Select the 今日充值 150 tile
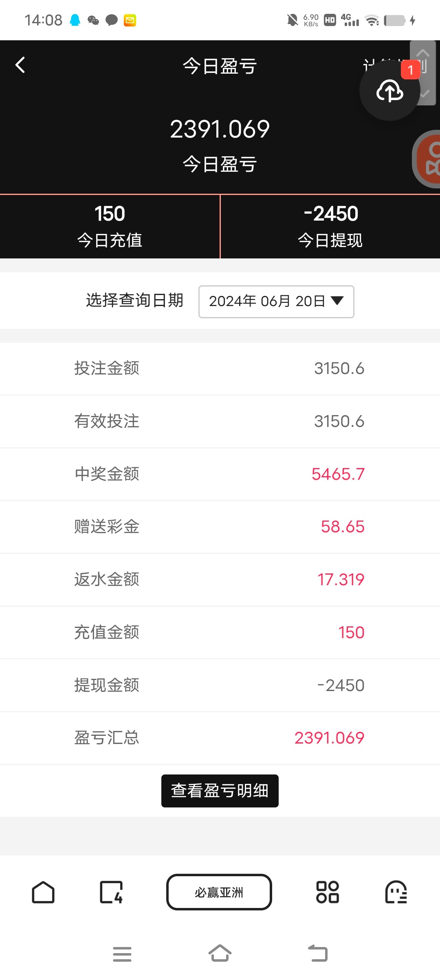Viewport: 440px width, 980px height. tap(110, 226)
